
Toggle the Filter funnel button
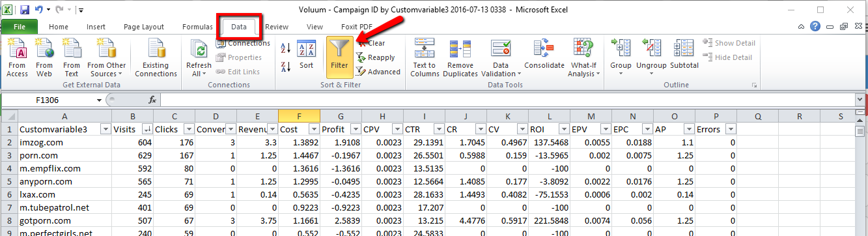[x=339, y=57]
